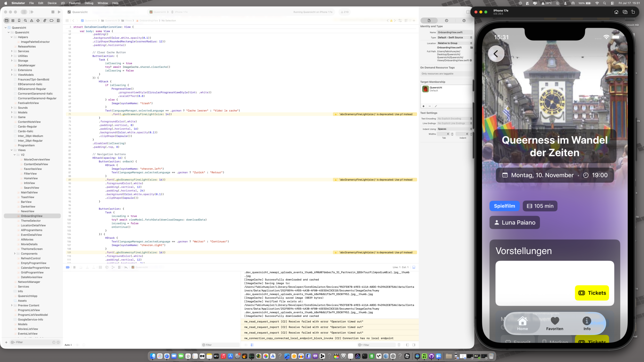The image size is (644, 362).
Task: Open the Features menu
Action: pyautogui.click(x=75, y=3)
